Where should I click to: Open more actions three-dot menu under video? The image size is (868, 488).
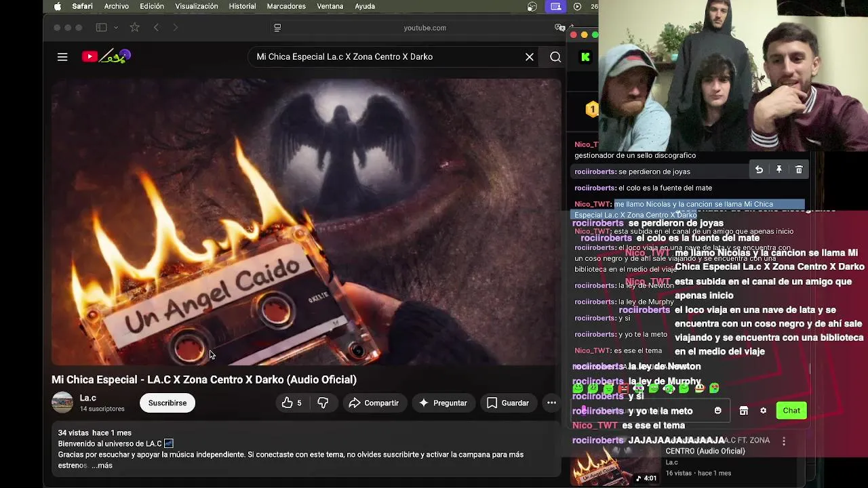(x=551, y=403)
